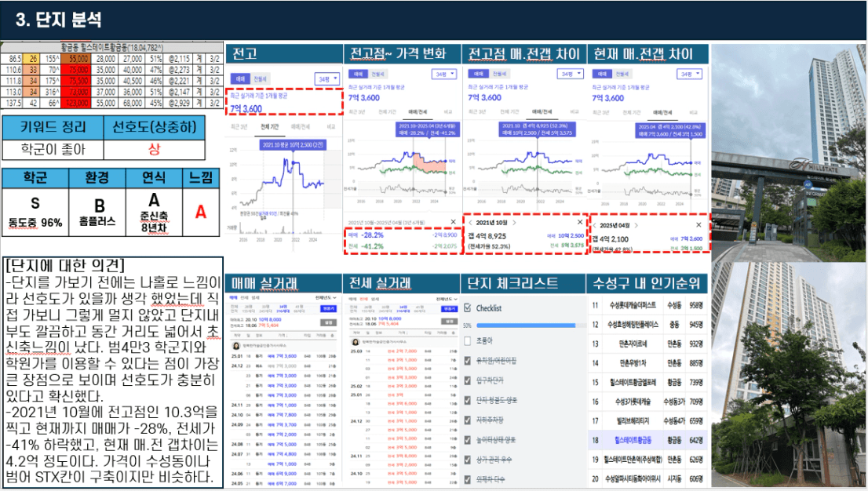Go to month before 2021년 10월
The width and height of the screenshot is (868, 491).
(471, 223)
